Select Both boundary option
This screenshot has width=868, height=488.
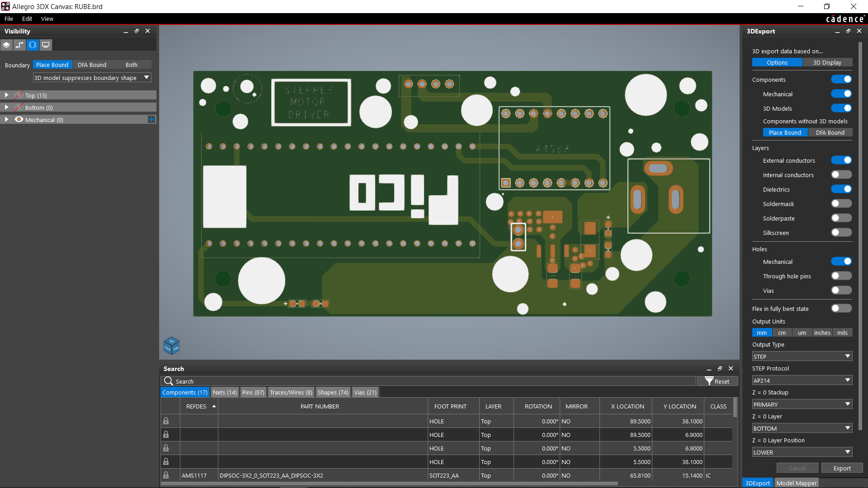132,65
